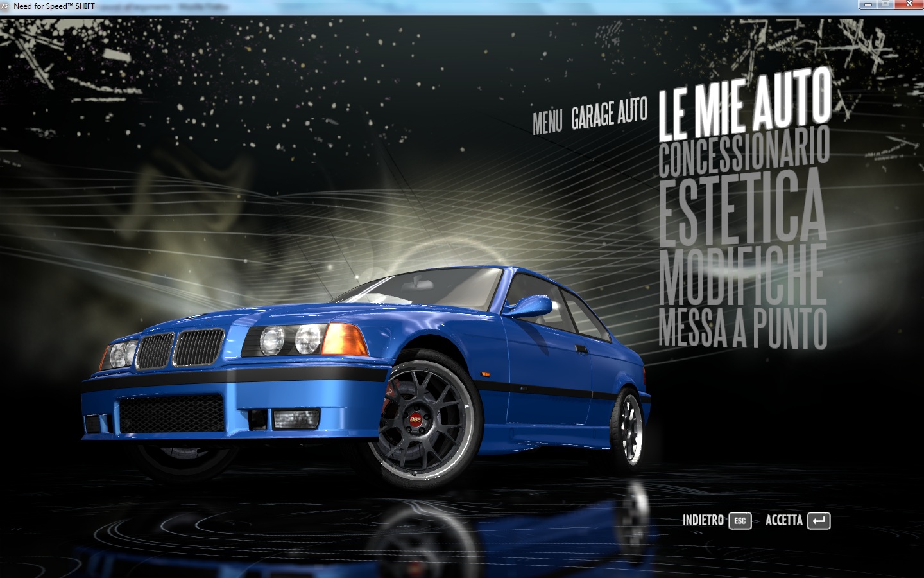Click the BBS front wheel center cap
924x578 pixels.
414,419
